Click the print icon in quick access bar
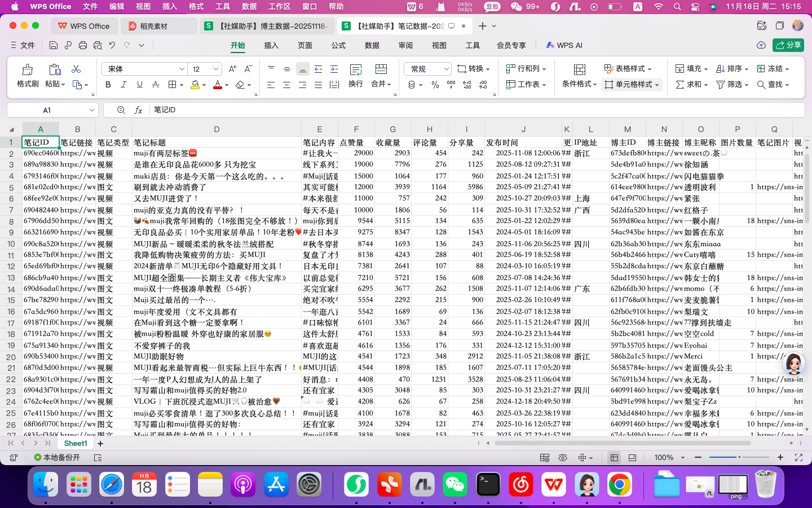Screen dimensions: 812x508 (83, 45)
